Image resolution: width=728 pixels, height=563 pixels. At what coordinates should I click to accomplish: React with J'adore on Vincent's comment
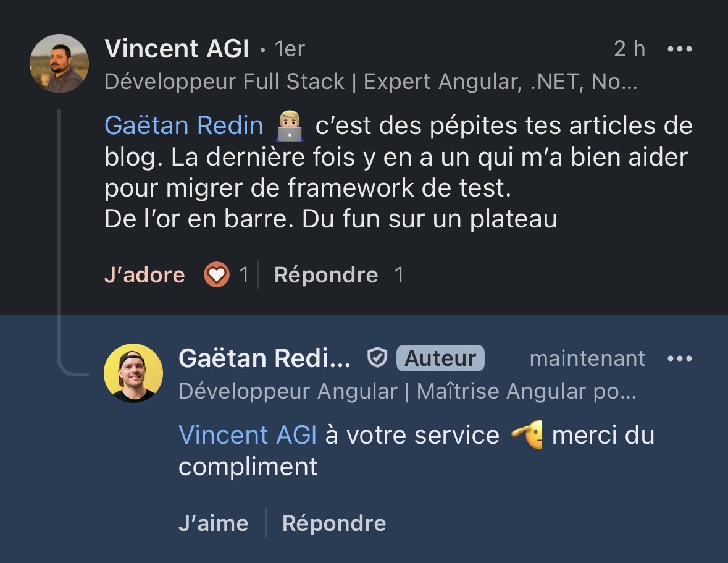[x=144, y=274]
